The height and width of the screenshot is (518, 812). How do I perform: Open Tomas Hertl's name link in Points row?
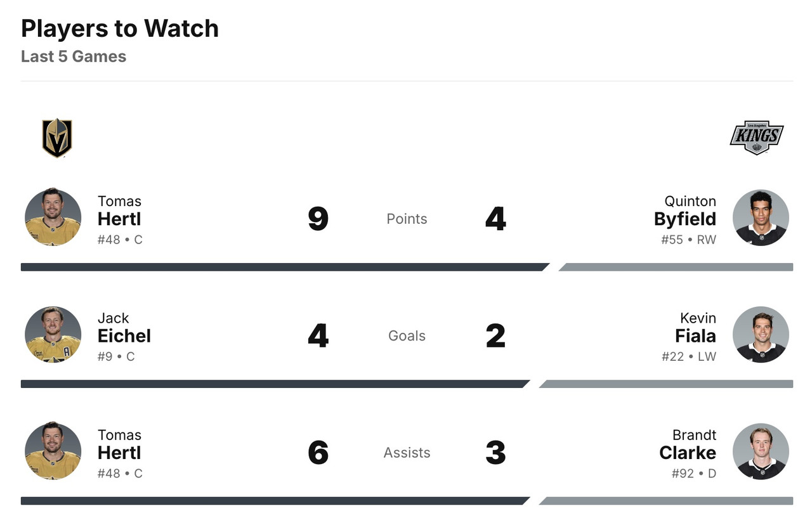(119, 219)
